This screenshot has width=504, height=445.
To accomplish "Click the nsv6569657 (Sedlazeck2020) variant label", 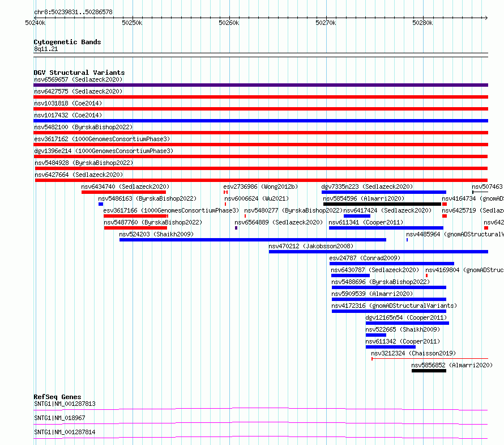I will 78,79.
